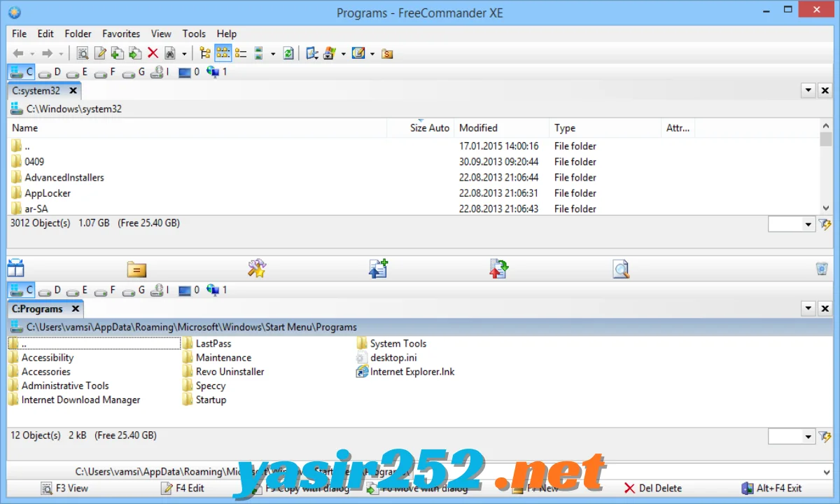Screen dimensions: 840x504
Task: Click the magnifier page icon on middle toolbar
Action: 620,269
